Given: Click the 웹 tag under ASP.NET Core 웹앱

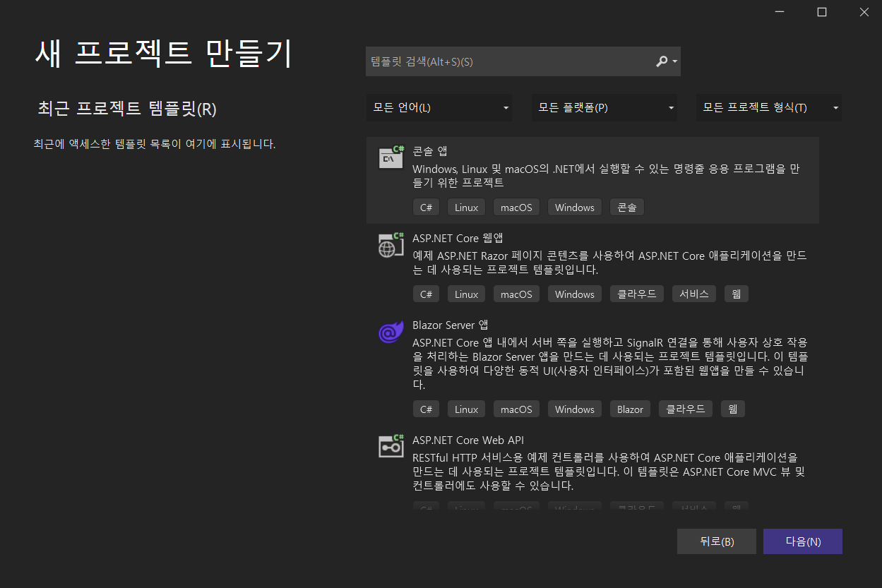Looking at the screenshot, I should point(737,294).
